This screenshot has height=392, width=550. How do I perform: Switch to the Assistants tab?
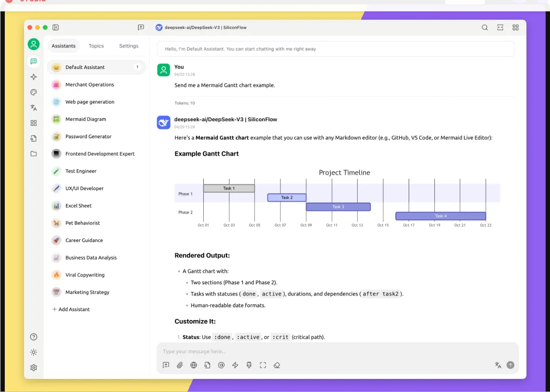tap(64, 46)
